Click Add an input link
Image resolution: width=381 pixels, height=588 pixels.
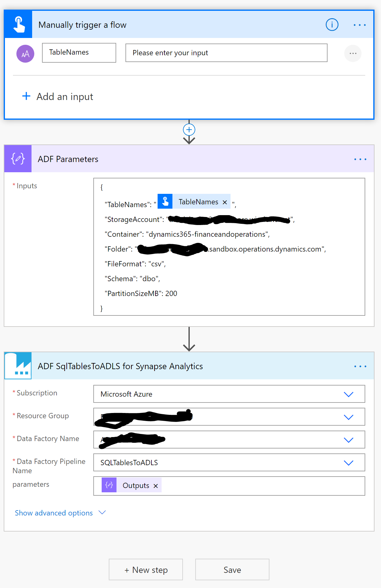[x=65, y=97]
